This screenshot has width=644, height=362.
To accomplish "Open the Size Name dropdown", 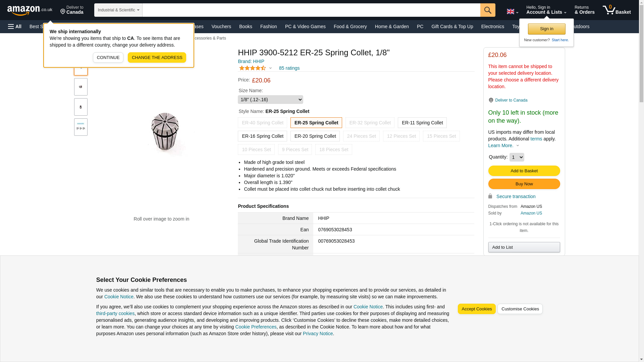I will [270, 100].
